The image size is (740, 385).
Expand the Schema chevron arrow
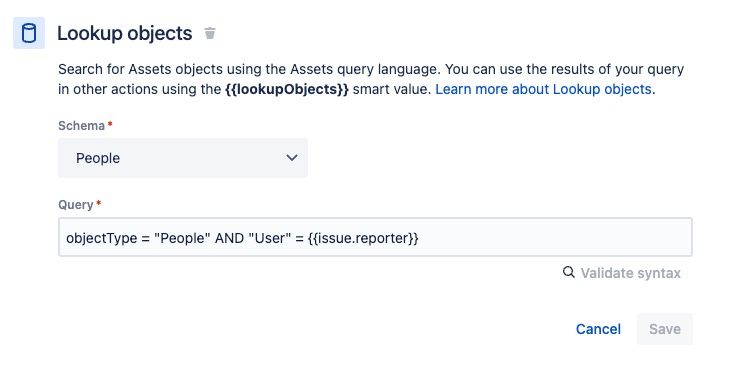(x=292, y=158)
